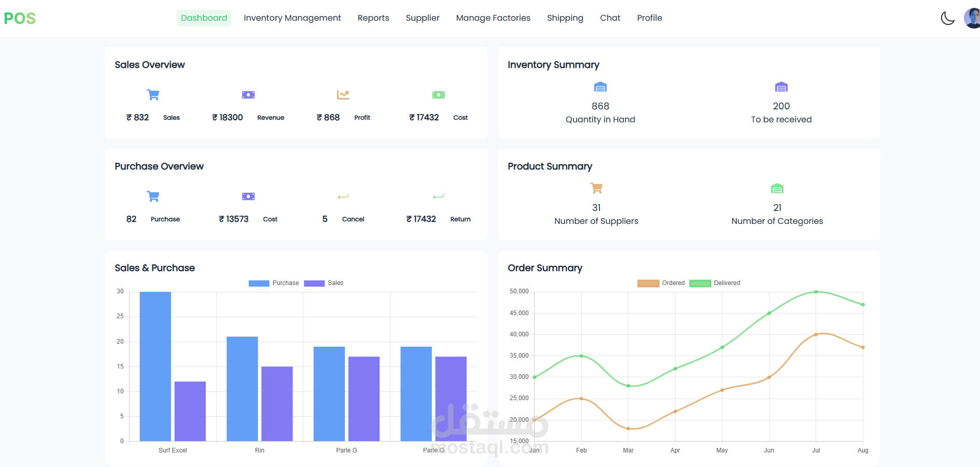Toggle the Ordered legend swatch
The width and height of the screenshot is (980, 467).
(648, 283)
